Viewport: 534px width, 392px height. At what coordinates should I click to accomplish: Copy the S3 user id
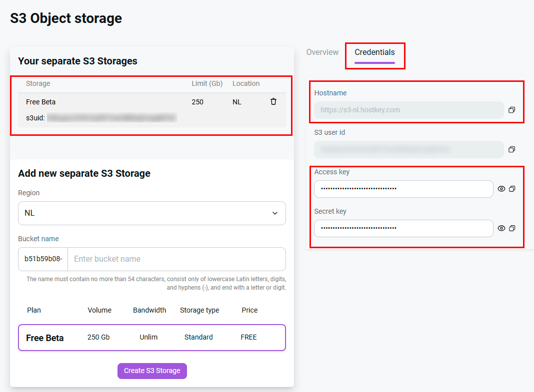click(x=511, y=149)
